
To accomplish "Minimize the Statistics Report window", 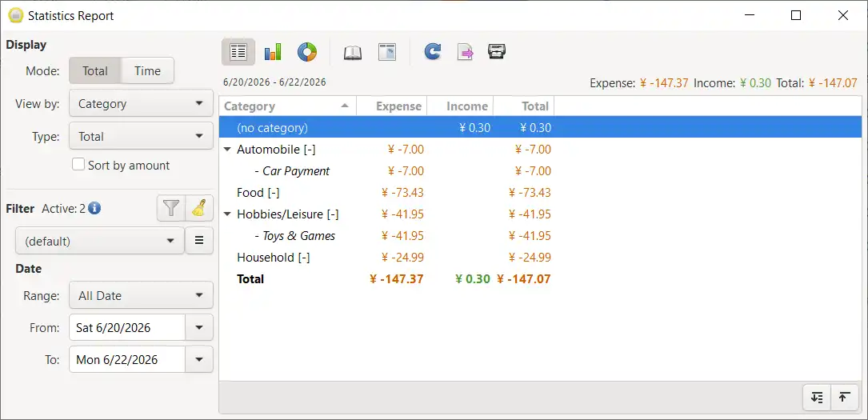I will tap(749, 15).
